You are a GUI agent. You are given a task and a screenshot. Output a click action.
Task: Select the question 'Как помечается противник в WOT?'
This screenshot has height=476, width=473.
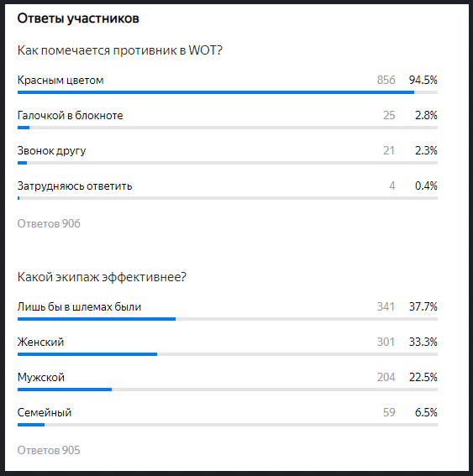click(x=120, y=50)
